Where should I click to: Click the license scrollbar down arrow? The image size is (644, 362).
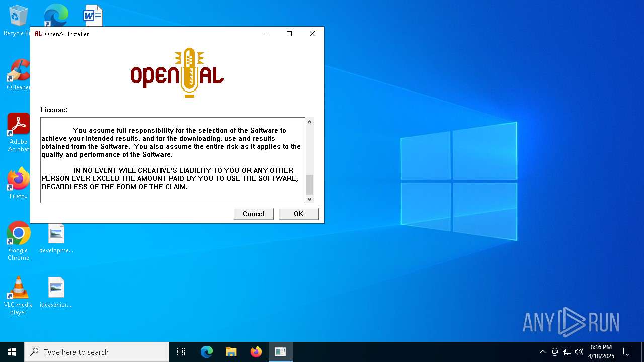[310, 199]
